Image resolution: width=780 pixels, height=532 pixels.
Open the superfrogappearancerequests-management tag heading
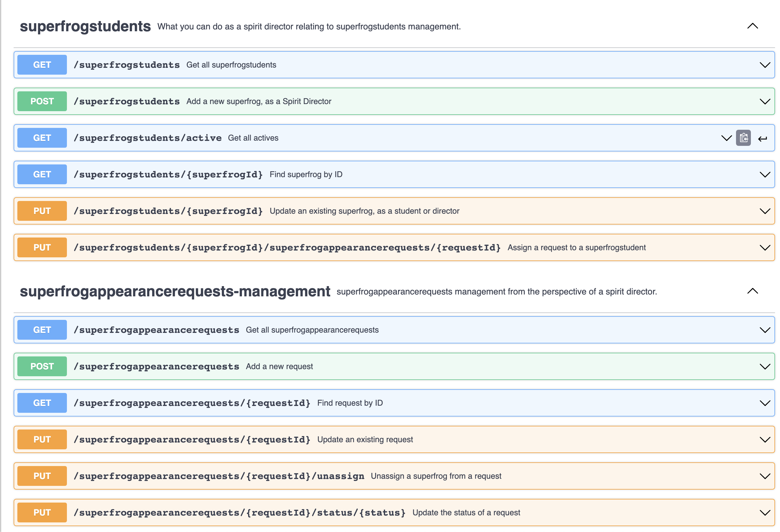point(175,291)
